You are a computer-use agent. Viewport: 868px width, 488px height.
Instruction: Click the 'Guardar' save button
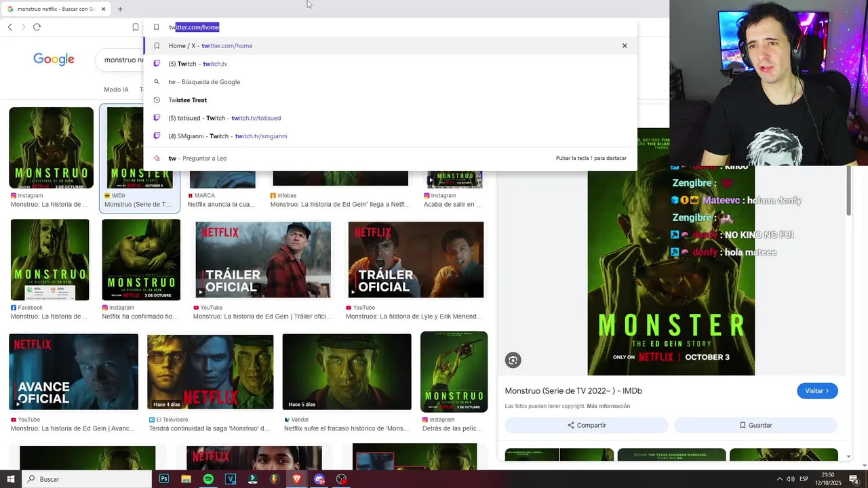(755, 425)
